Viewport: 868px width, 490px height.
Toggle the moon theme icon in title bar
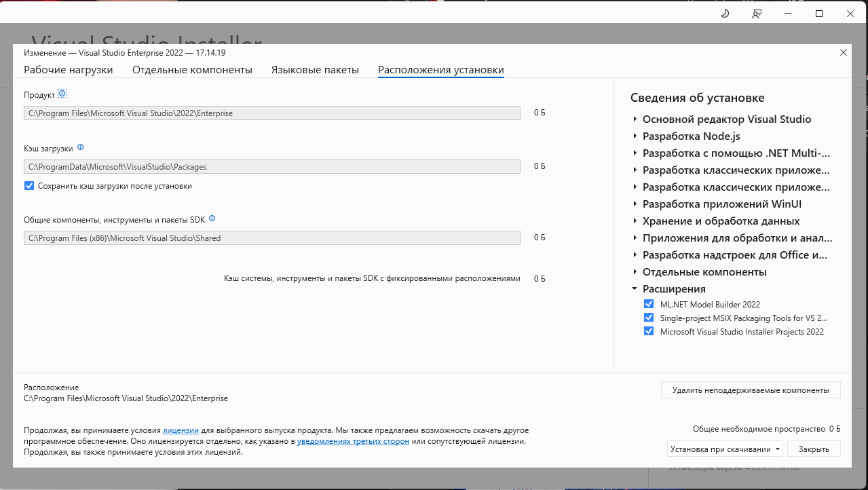tap(724, 14)
